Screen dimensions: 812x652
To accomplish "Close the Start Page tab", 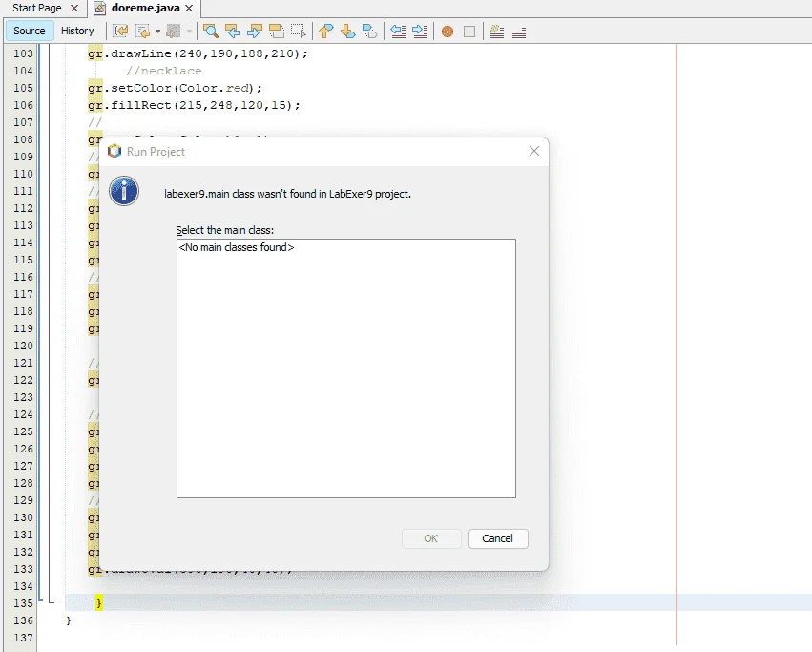I will (x=74, y=9).
